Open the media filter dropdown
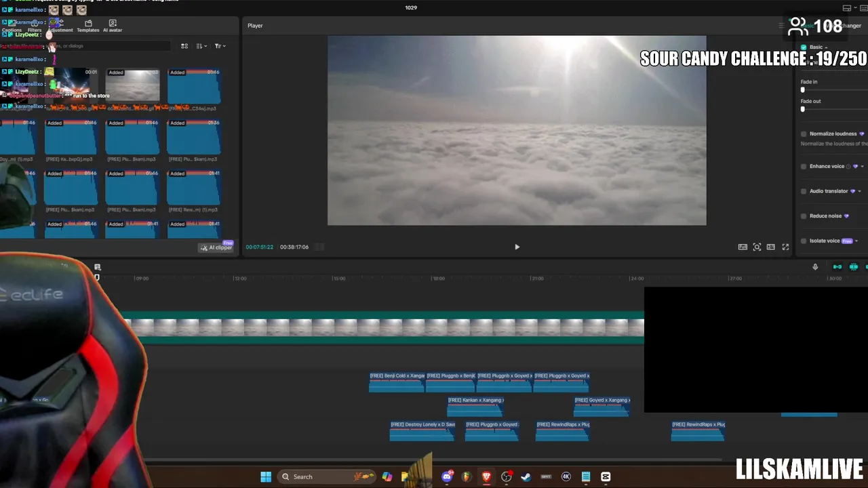Screen dimensions: 868x488 [x=220, y=46]
